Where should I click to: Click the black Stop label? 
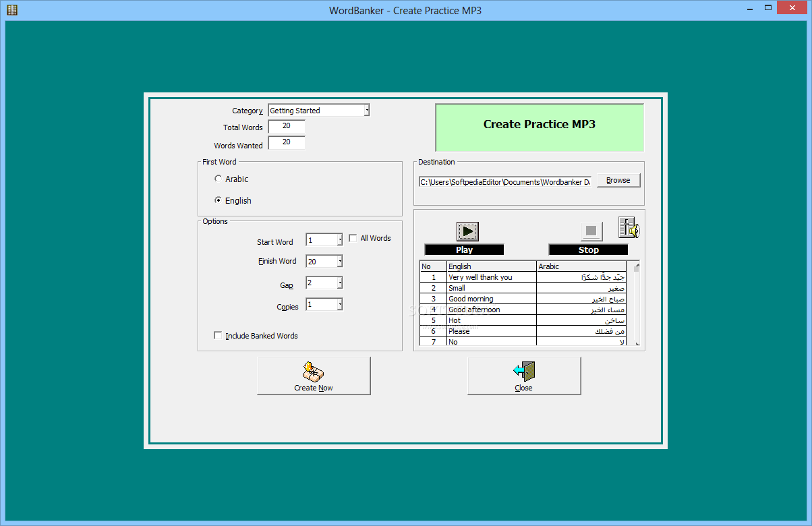(x=588, y=250)
